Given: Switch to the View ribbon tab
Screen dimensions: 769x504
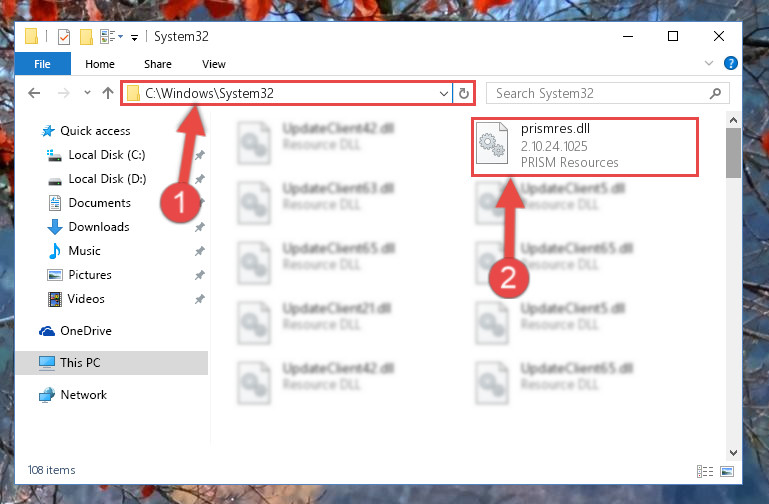Looking at the screenshot, I should point(214,64).
